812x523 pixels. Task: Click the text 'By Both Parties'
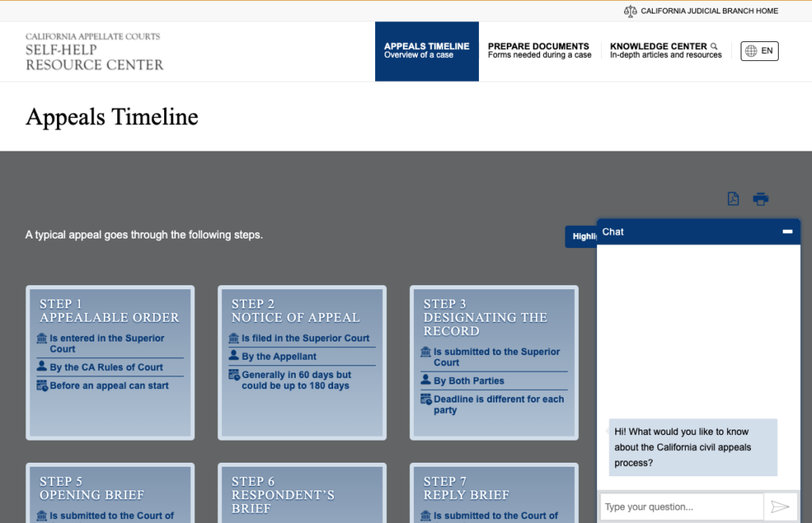(469, 380)
